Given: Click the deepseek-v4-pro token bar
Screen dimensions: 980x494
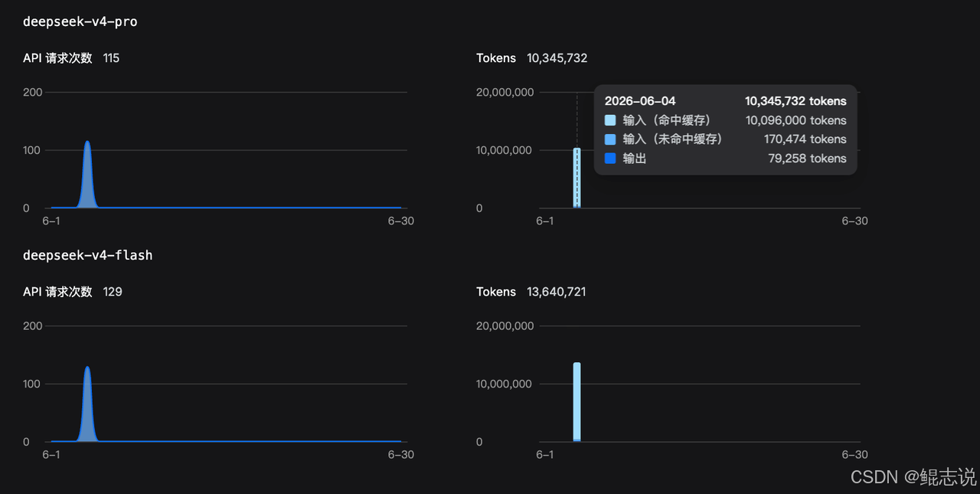Looking at the screenshot, I should point(577,178).
